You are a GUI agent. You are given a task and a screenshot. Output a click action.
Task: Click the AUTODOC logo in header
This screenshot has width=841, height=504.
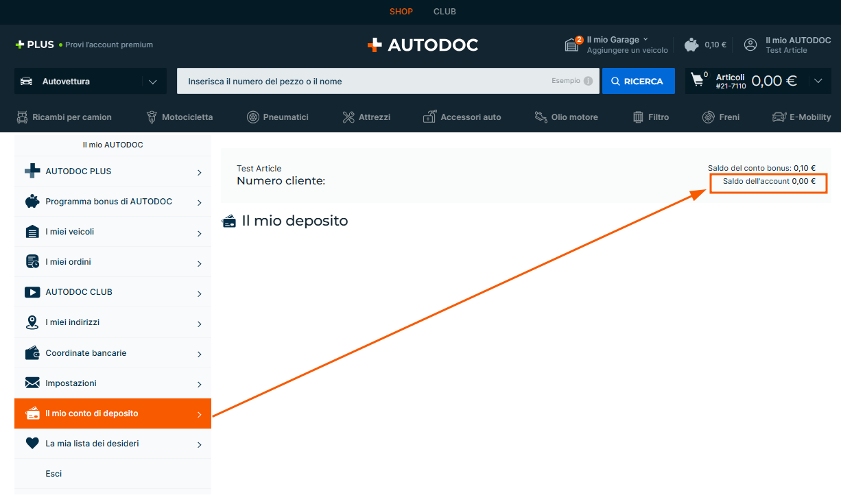click(423, 45)
